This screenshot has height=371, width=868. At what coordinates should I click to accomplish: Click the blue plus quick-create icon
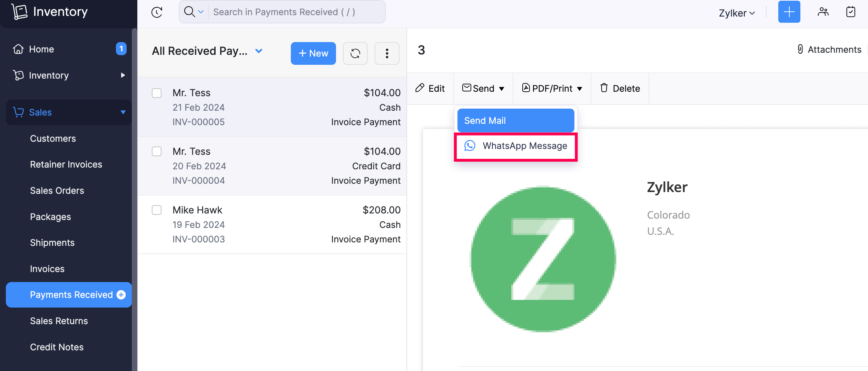point(789,12)
